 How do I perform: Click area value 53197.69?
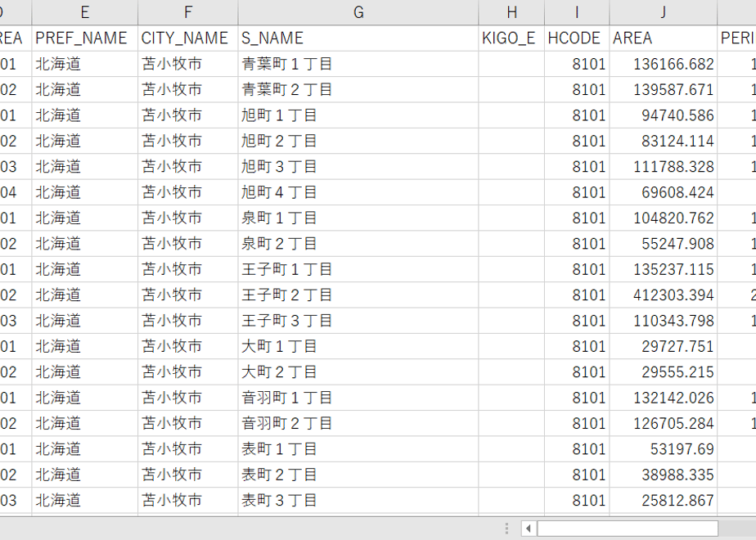click(664, 449)
